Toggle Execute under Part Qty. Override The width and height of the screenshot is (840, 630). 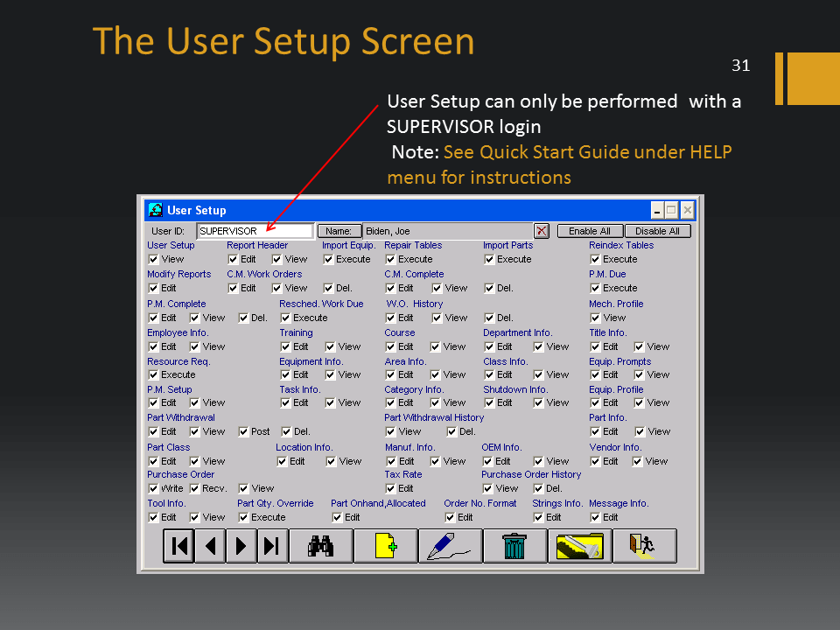coord(244,517)
